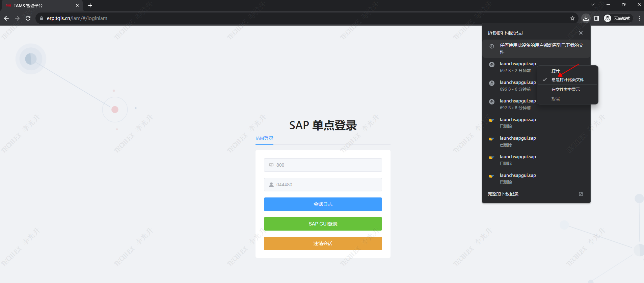Switch to the IAM登录 tab
The width and height of the screenshot is (644, 283).
click(264, 138)
